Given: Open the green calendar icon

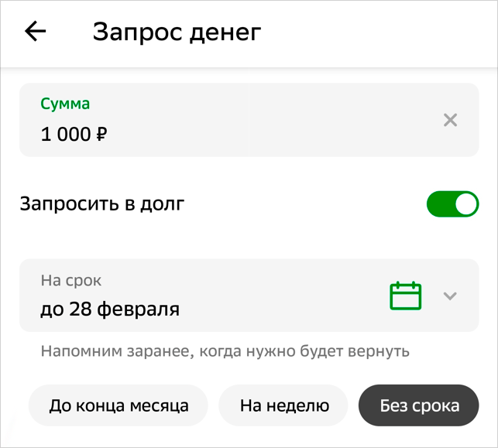Looking at the screenshot, I should [x=405, y=296].
